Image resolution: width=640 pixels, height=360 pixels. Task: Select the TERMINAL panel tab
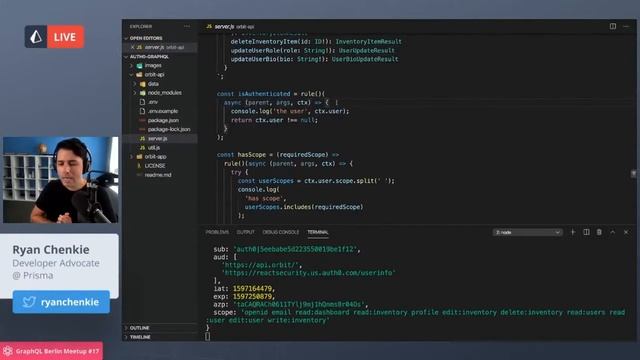tap(318, 232)
